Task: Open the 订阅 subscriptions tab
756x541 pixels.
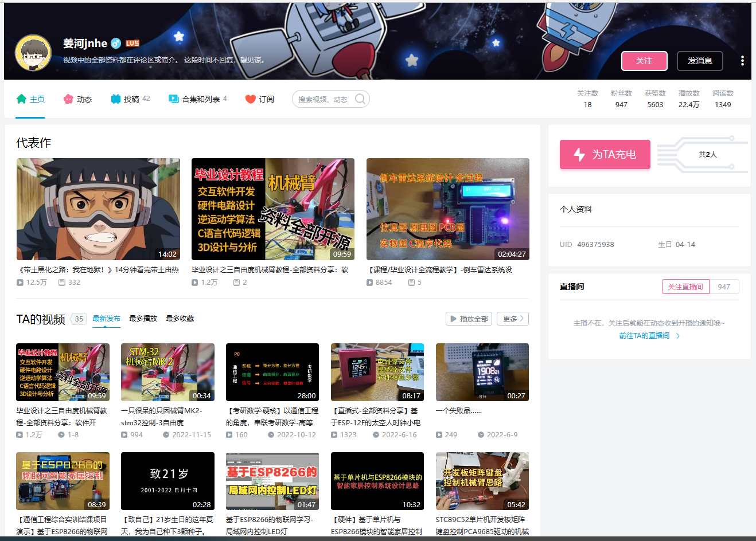Action: point(259,99)
